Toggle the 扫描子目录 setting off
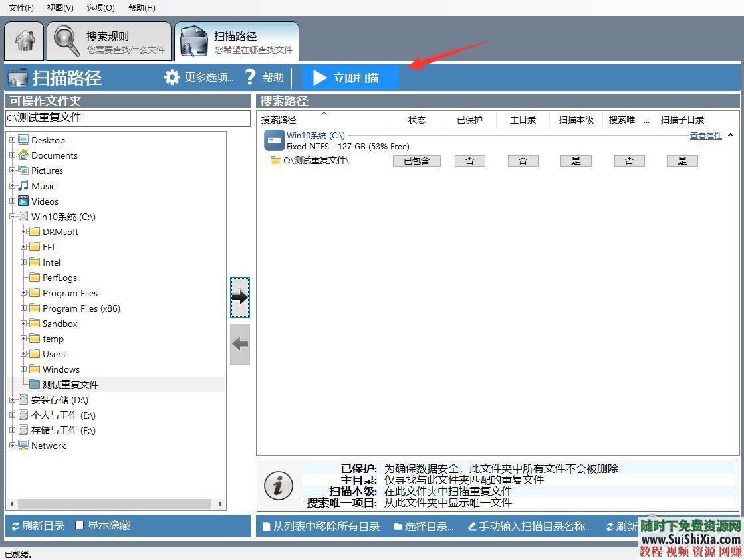 pyautogui.click(x=682, y=161)
